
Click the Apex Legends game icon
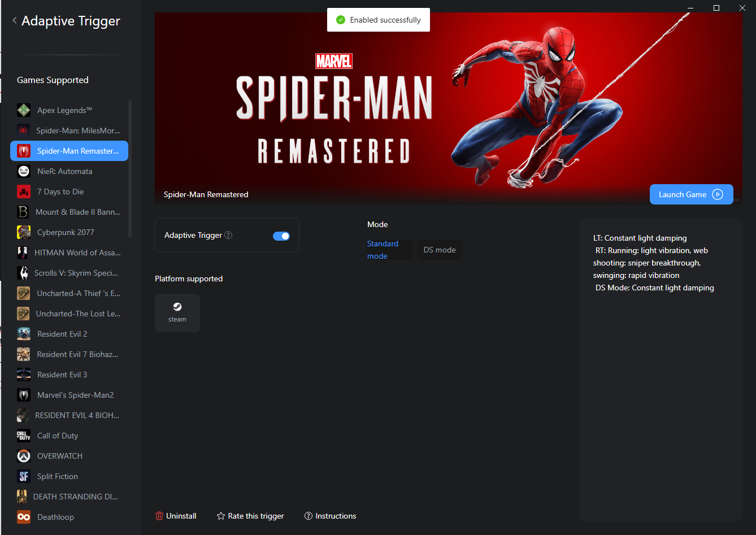(24, 110)
